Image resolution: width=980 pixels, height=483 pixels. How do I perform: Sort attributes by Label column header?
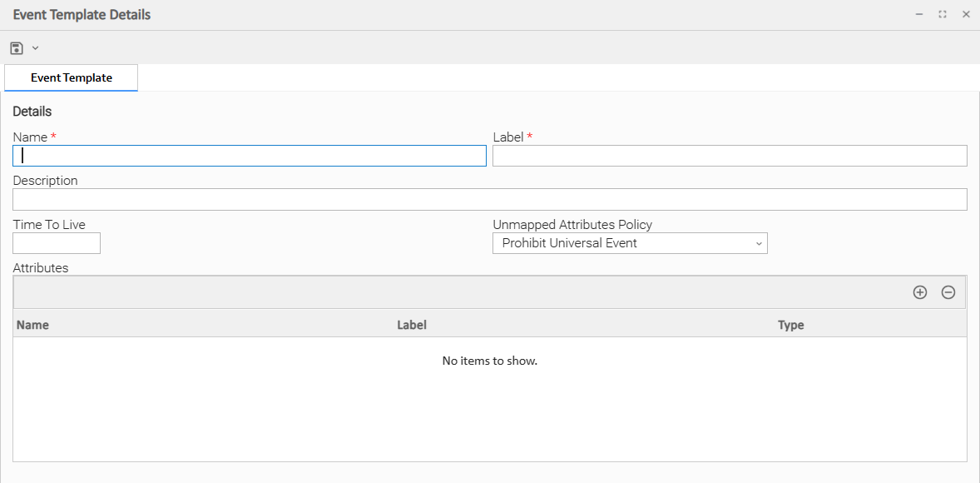coord(412,325)
